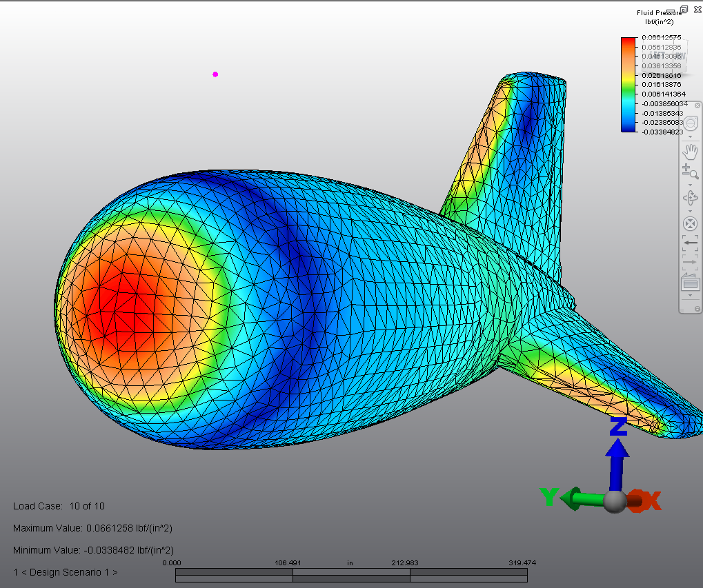Open the dropdown below the Look At icon
Image resolution: width=703 pixels, height=588 pixels.
[x=690, y=296]
